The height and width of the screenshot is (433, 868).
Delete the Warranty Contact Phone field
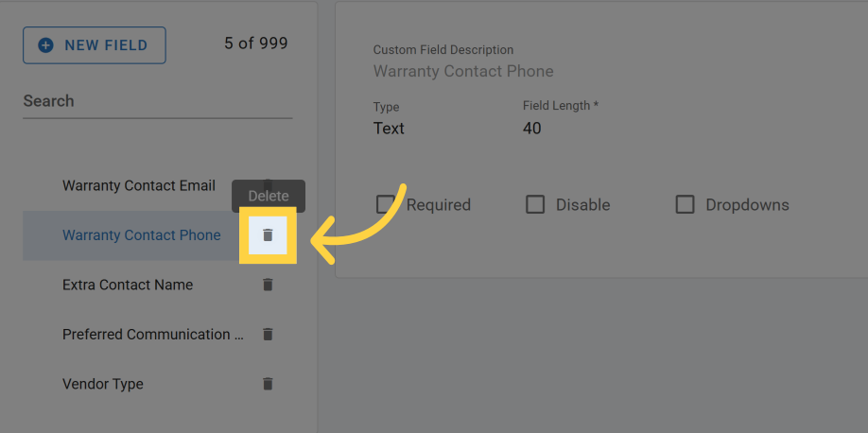268,235
